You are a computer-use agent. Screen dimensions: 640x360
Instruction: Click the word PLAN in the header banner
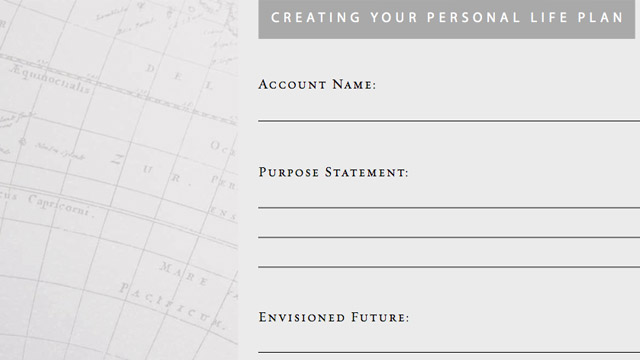point(600,18)
